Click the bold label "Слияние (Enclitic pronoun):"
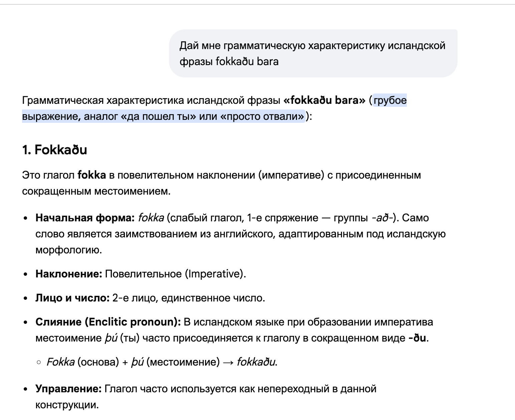This screenshot has width=515, height=420. click(108, 322)
